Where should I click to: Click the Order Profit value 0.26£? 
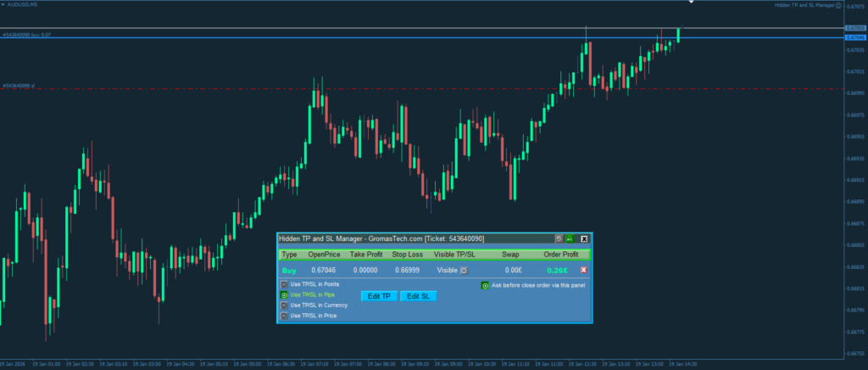click(x=558, y=271)
